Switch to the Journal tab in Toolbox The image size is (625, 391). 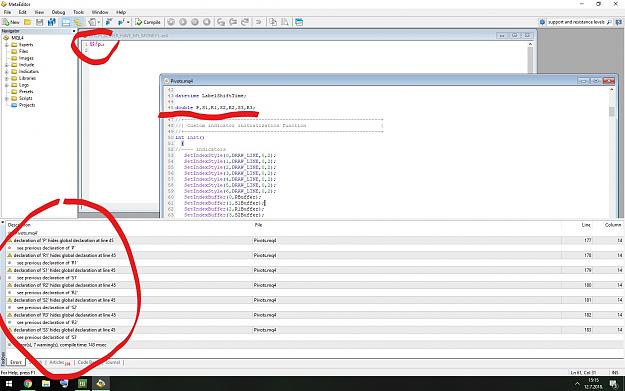tap(113, 363)
